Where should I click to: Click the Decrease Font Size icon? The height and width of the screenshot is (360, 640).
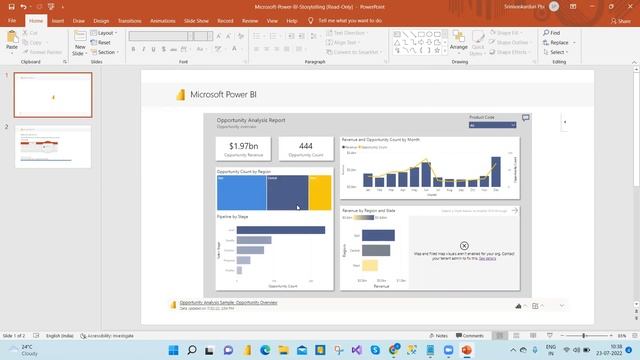[x=229, y=36]
